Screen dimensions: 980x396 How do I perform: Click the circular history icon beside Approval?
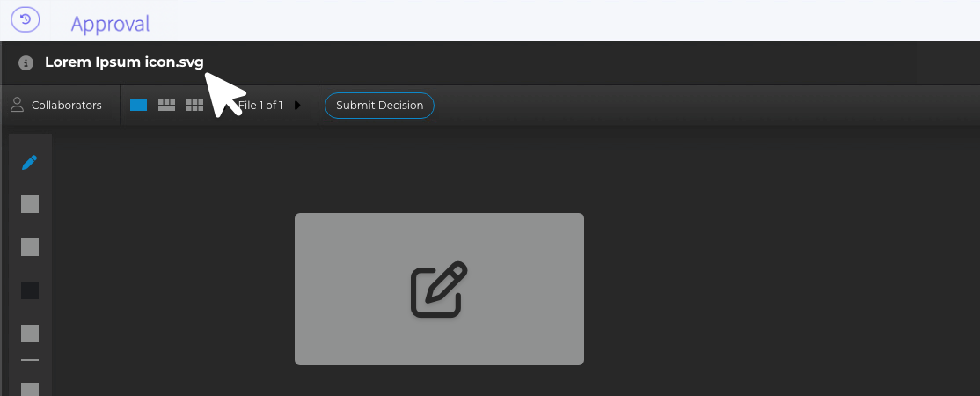pyautogui.click(x=26, y=19)
